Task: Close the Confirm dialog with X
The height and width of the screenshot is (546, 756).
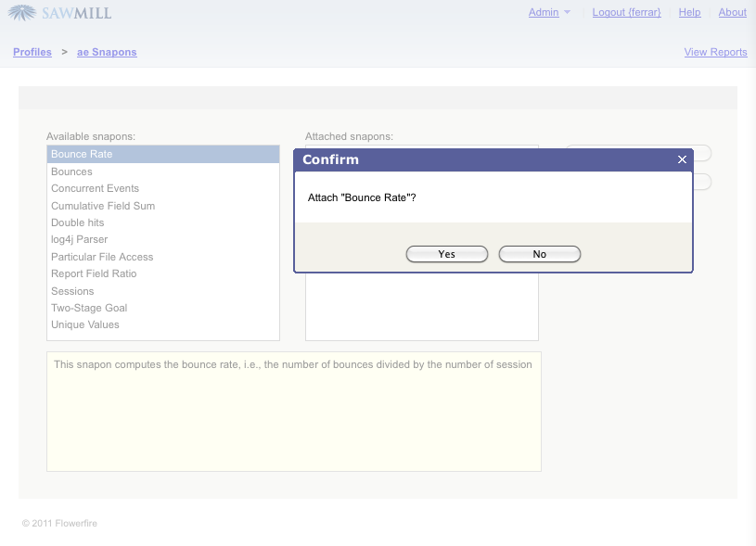Action: tap(682, 159)
